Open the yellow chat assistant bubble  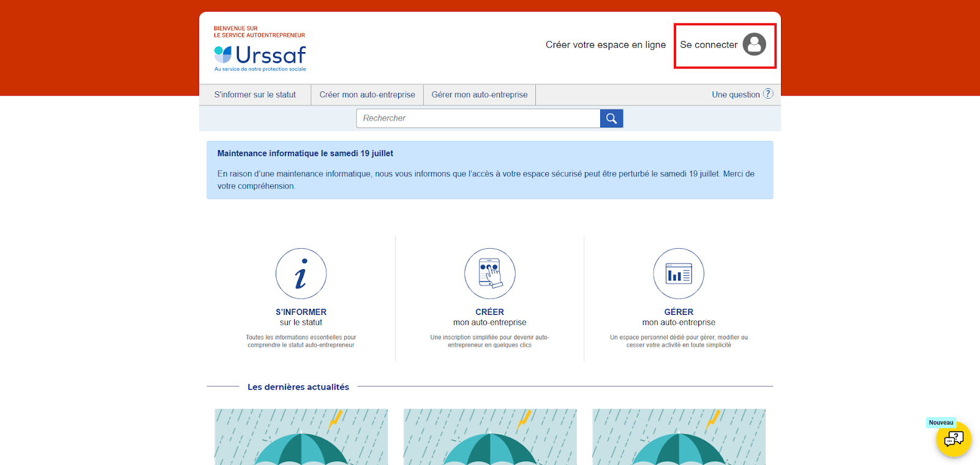(x=953, y=439)
